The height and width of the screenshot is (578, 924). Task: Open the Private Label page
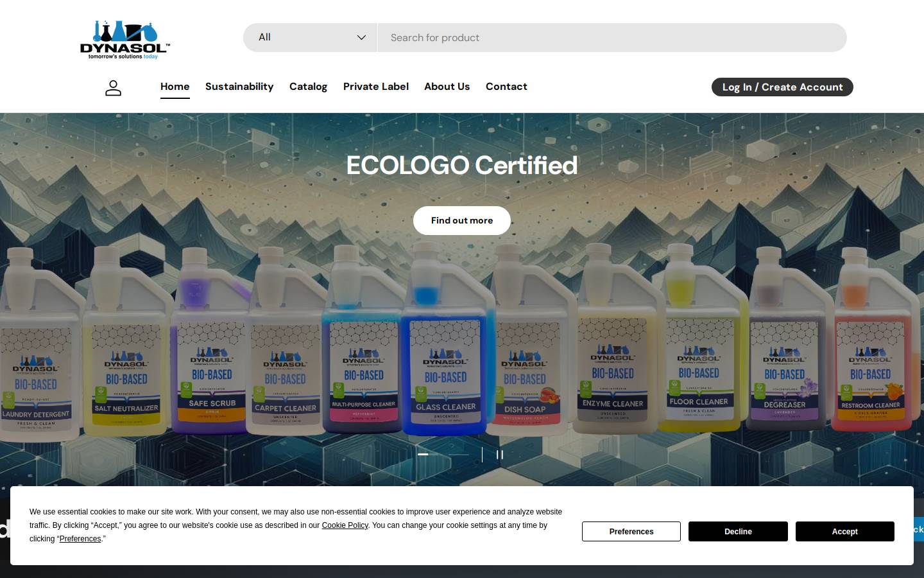376,87
